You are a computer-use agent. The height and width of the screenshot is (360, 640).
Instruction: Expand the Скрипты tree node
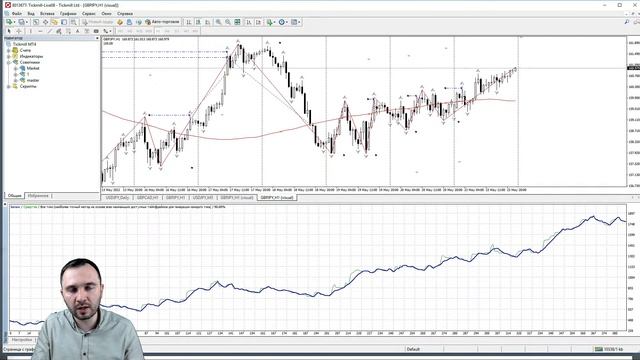coord(9,87)
